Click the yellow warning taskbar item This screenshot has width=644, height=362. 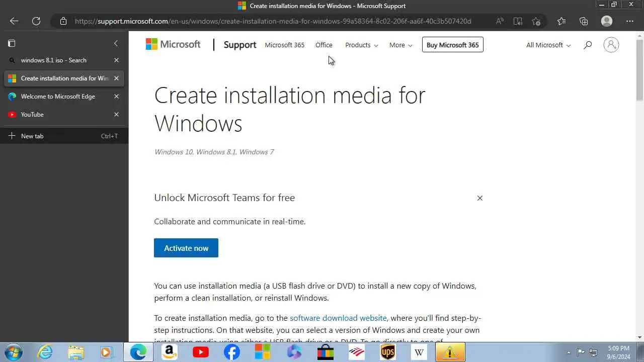coord(450,352)
